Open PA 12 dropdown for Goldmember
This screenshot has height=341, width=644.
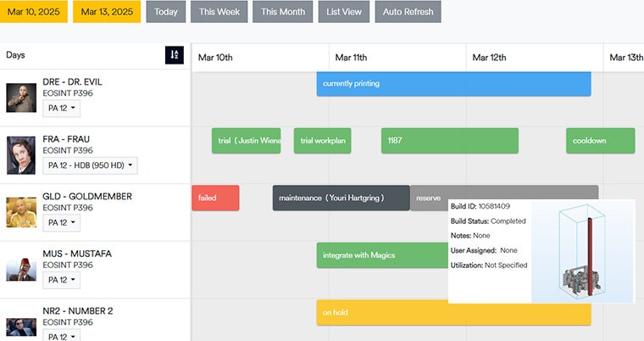(x=61, y=223)
